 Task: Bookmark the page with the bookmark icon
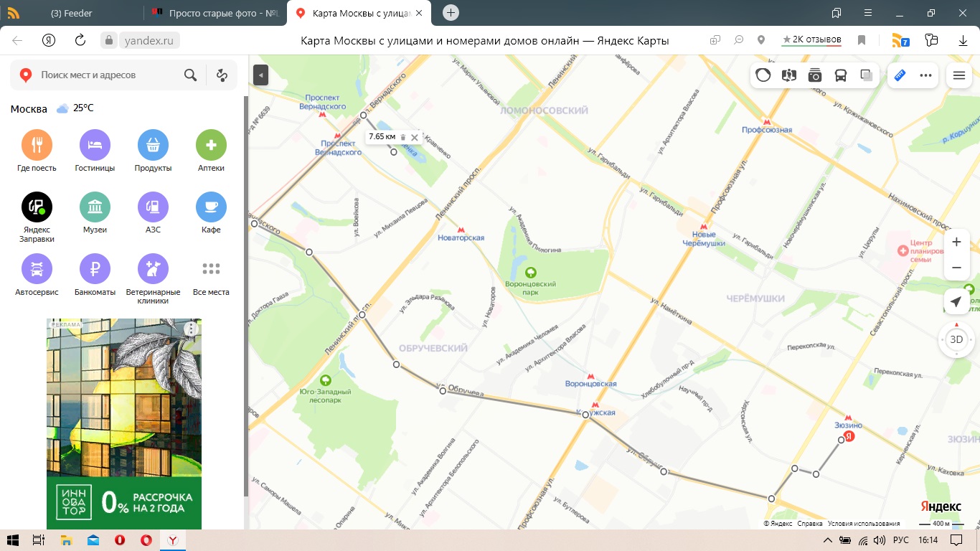point(862,41)
